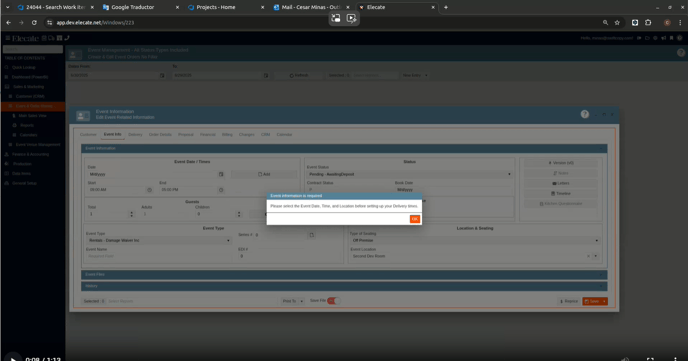This screenshot has width=688, height=361.
Task: Click the Refresh button in Event Management
Action: [299, 75]
